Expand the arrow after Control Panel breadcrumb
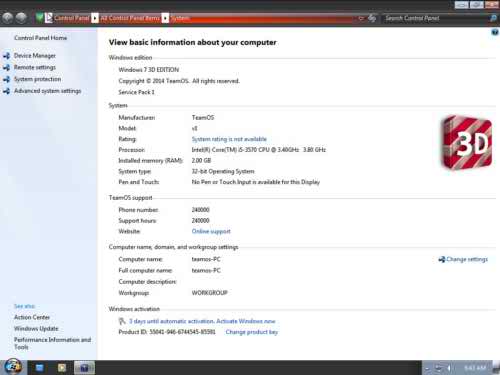Image resolution: width=500 pixels, height=375 pixels. [x=95, y=18]
